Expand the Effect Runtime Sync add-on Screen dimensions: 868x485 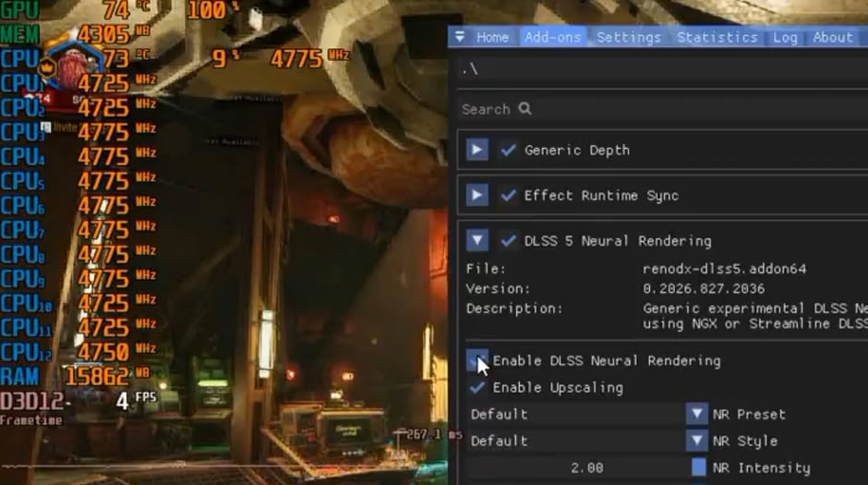click(476, 195)
